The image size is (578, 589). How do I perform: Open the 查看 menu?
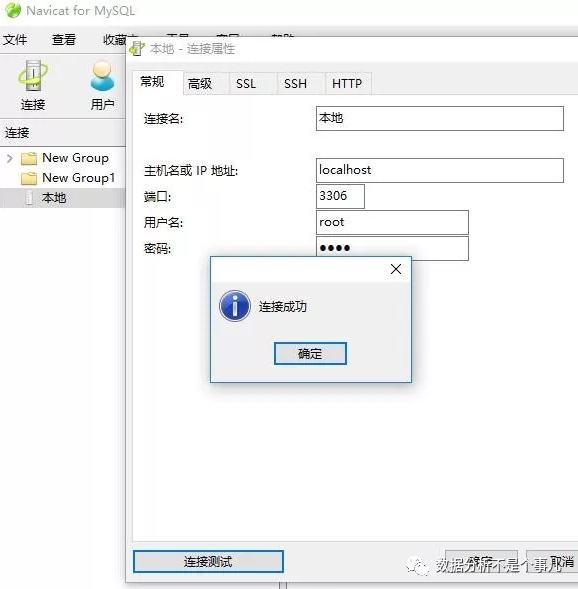pos(64,39)
